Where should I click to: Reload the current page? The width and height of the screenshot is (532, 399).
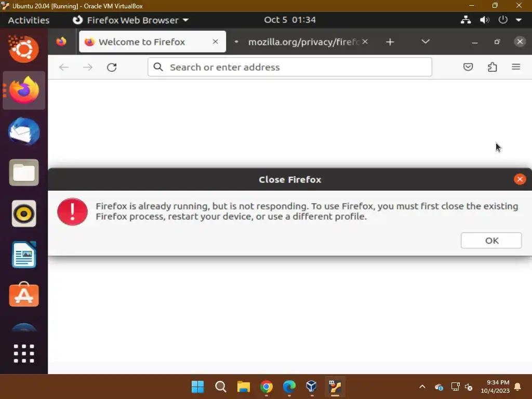click(x=112, y=67)
